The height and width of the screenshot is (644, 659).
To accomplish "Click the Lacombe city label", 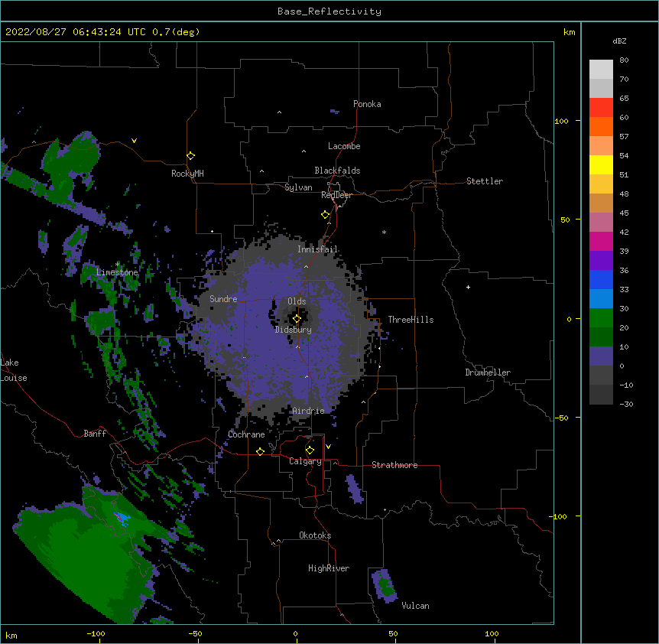I will 344,146.
